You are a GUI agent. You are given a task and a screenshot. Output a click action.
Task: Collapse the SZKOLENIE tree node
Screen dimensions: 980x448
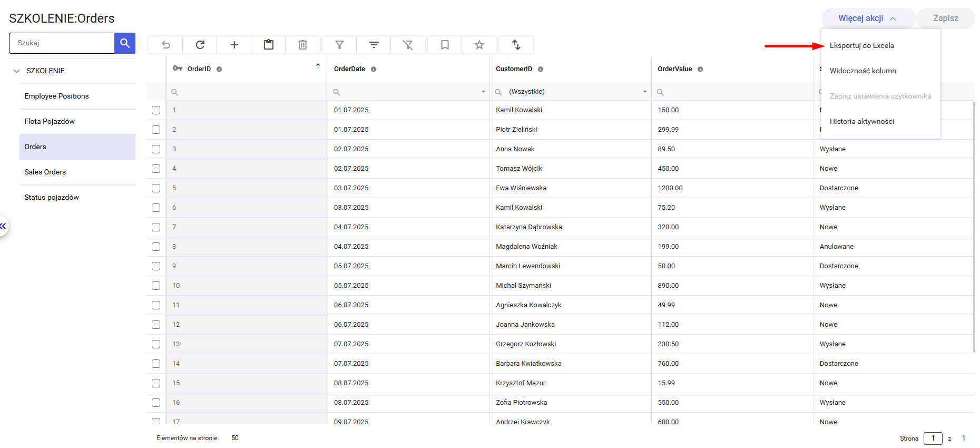[16, 71]
